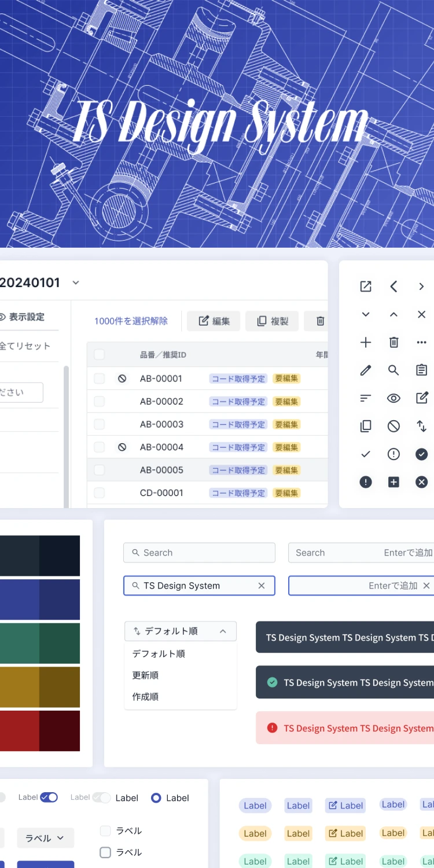This screenshot has height=868, width=434.
Task: Click the copy duplicate icon in icon panel
Action: [x=366, y=426]
